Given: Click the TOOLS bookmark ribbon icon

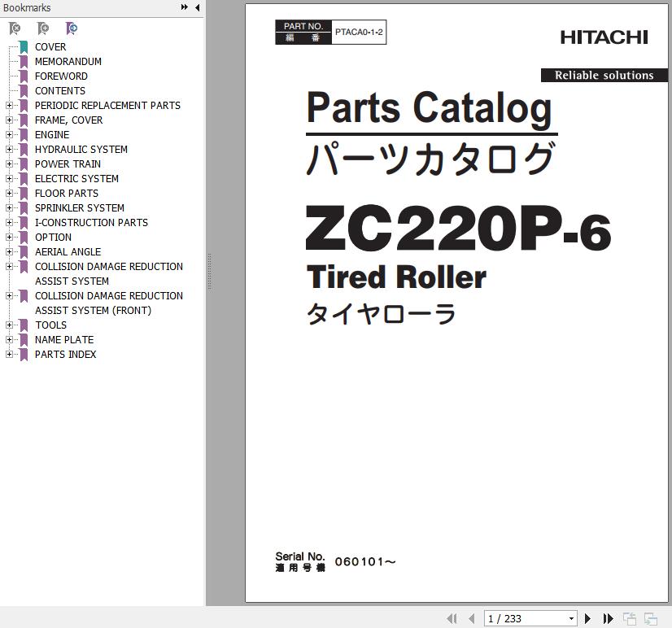Looking at the screenshot, I should (x=24, y=325).
